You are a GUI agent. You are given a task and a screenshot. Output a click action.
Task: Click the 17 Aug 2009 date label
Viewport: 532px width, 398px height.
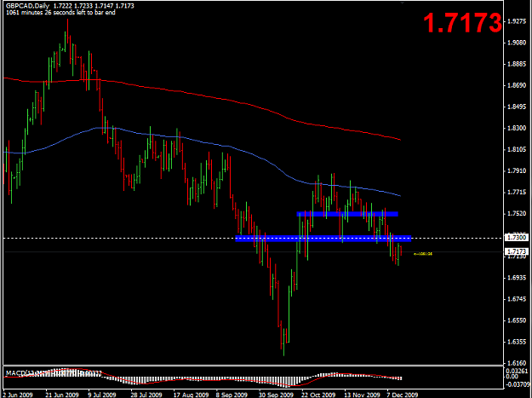click(191, 395)
